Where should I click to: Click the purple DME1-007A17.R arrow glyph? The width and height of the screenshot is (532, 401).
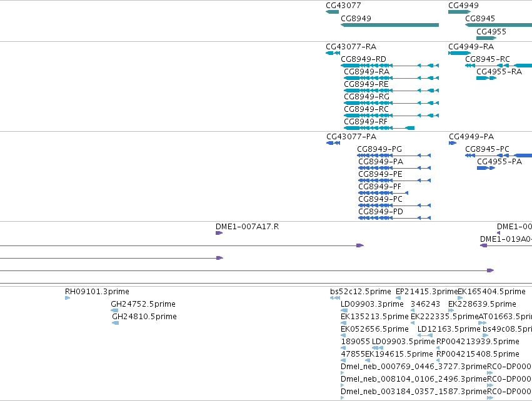[x=219, y=233]
